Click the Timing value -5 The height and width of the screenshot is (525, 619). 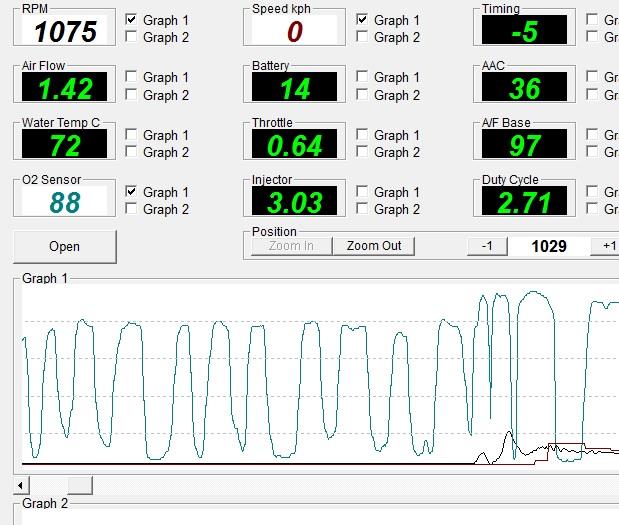524,30
